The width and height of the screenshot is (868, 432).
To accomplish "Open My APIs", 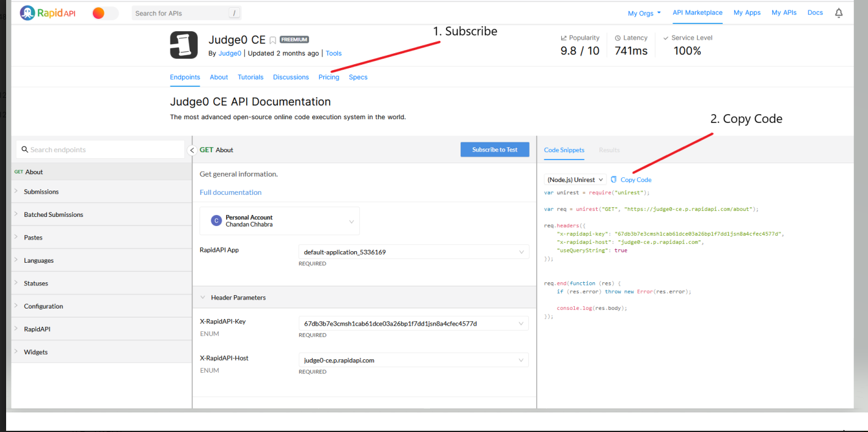I will point(784,12).
